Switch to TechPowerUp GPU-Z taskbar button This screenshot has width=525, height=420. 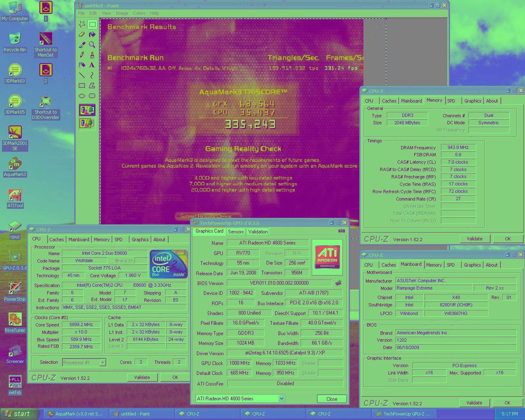click(x=404, y=414)
